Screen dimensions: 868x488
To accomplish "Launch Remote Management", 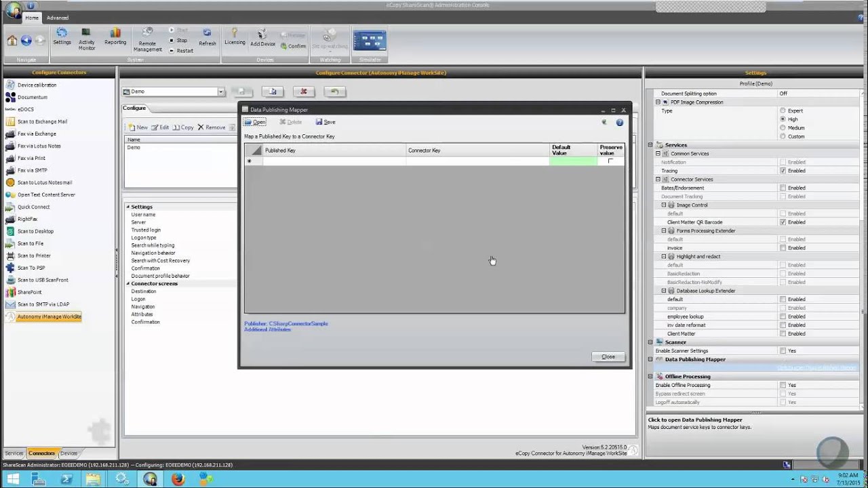I will pyautogui.click(x=147, y=39).
